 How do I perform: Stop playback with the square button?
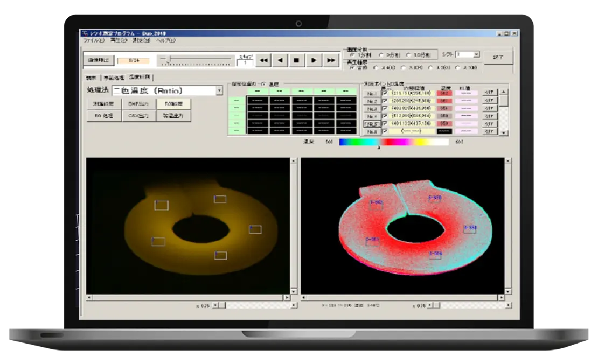[x=297, y=60]
